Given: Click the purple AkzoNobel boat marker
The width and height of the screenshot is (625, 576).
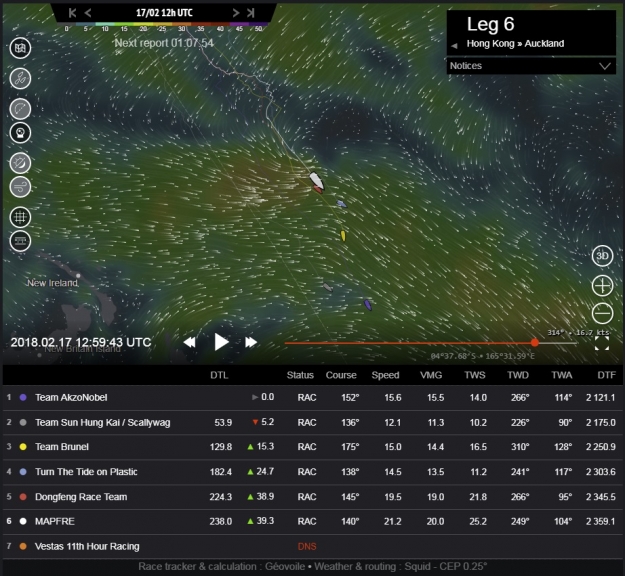Looking at the screenshot, I should click(368, 305).
